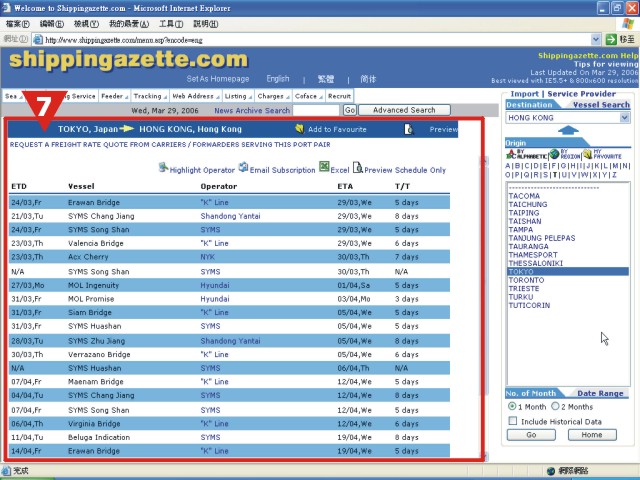The width and height of the screenshot is (640, 480).
Task: Expand the Listing menu
Action: (238, 96)
